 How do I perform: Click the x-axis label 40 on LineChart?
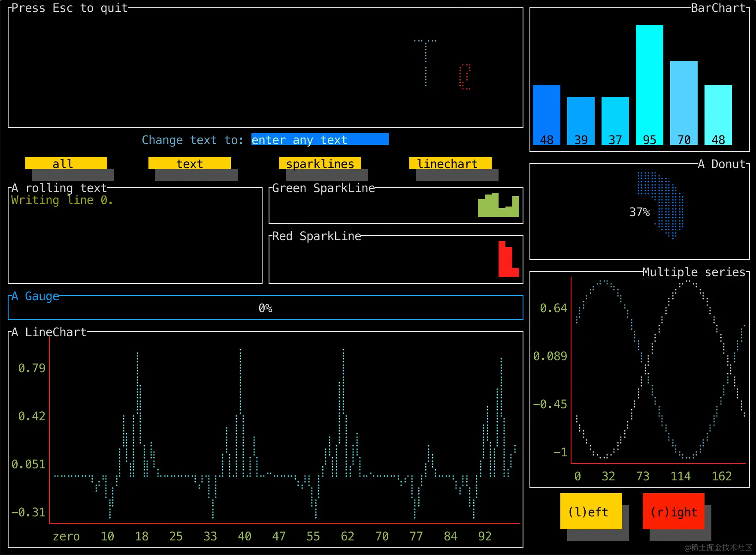tap(245, 536)
